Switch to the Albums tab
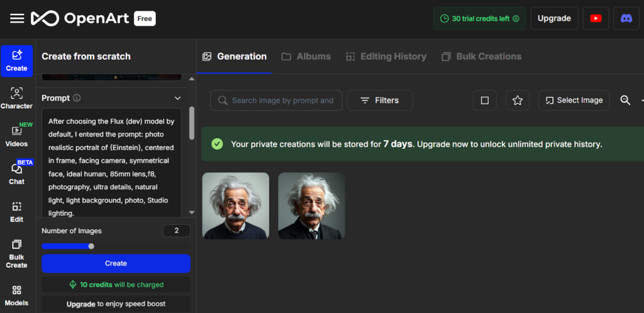 point(306,57)
